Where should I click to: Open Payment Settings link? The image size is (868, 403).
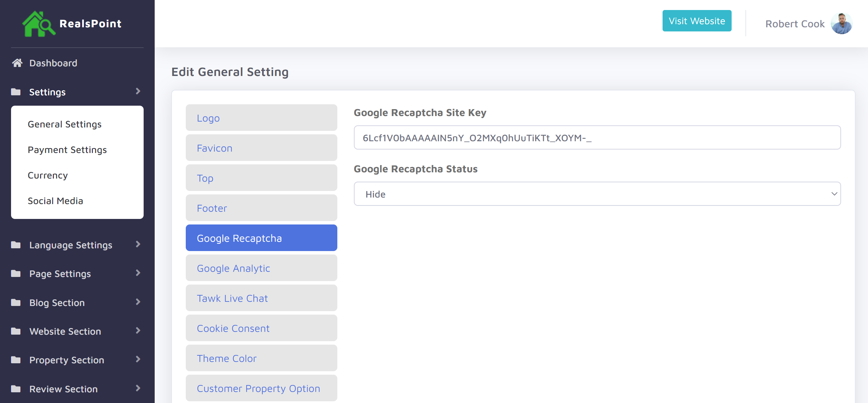(x=67, y=150)
